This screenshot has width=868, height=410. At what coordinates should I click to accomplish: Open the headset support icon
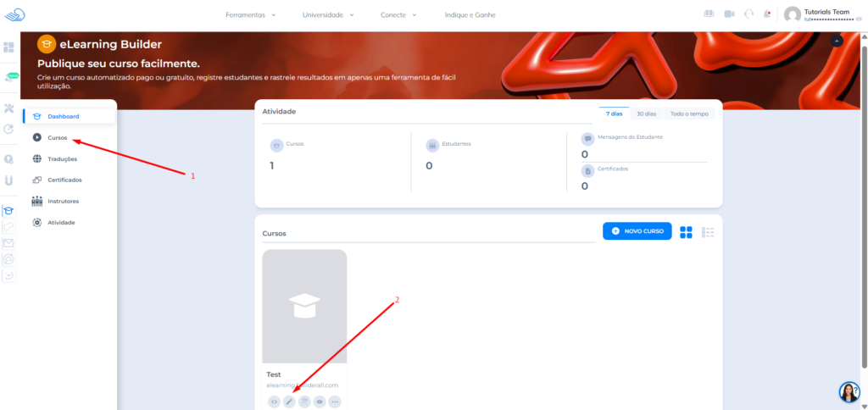tap(748, 14)
